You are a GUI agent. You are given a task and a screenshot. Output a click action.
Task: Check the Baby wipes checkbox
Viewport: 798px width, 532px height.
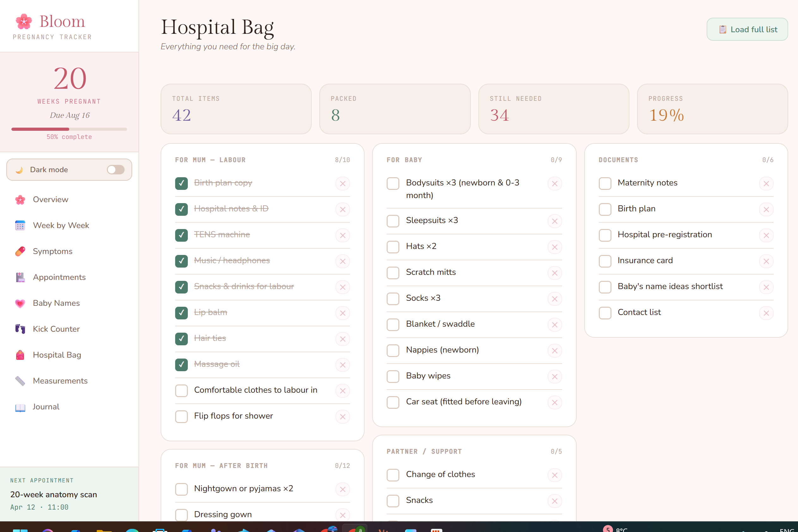coord(393,377)
